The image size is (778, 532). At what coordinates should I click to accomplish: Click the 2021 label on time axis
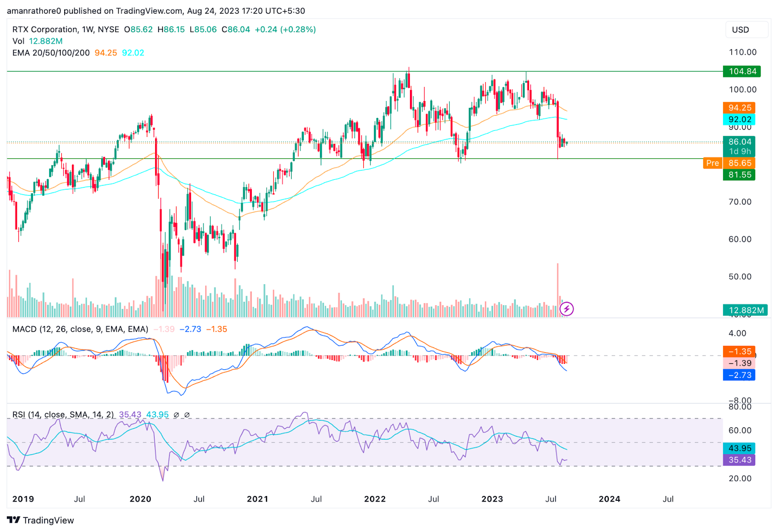tap(258, 499)
